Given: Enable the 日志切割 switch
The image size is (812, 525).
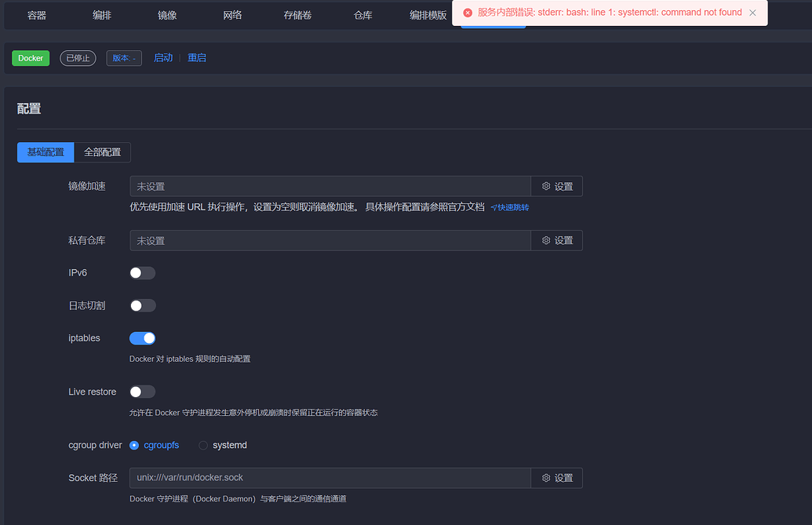Looking at the screenshot, I should click(x=143, y=306).
